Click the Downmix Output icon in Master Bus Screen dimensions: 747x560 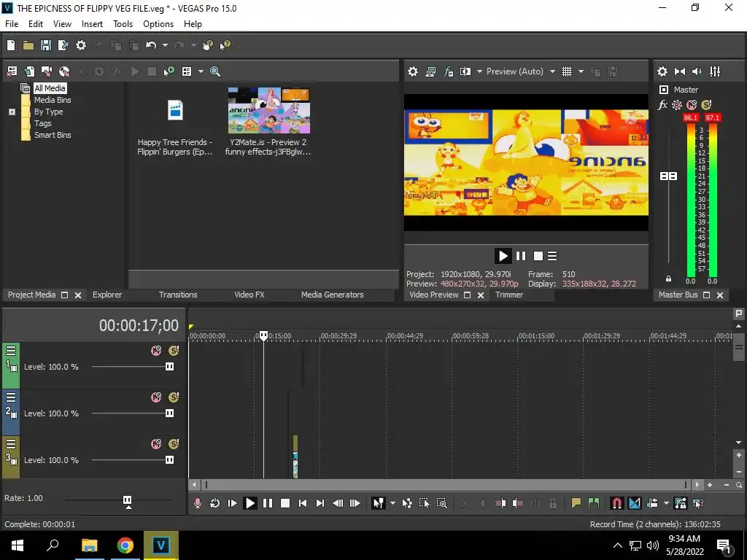pos(680,71)
